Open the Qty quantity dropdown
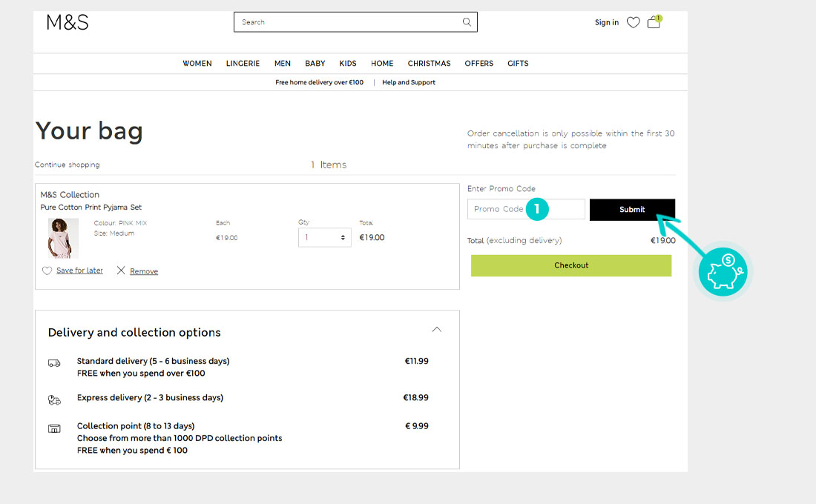The height and width of the screenshot is (504, 816). [x=324, y=238]
